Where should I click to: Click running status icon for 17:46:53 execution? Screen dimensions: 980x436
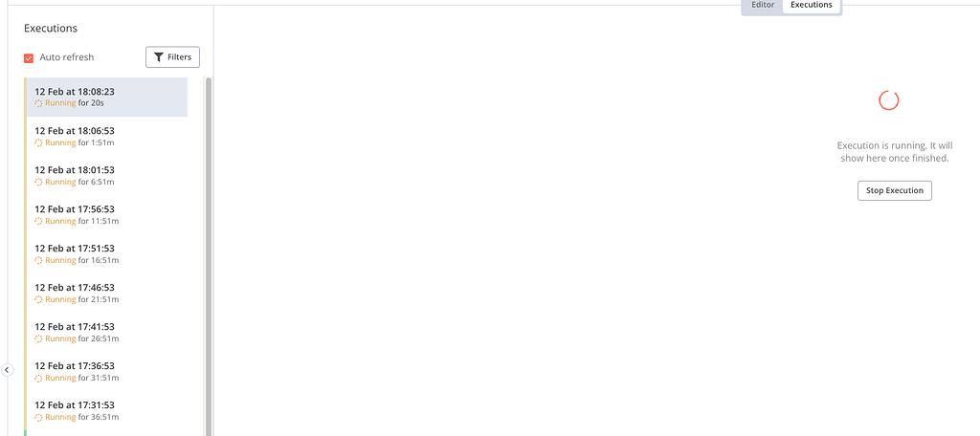coord(39,299)
